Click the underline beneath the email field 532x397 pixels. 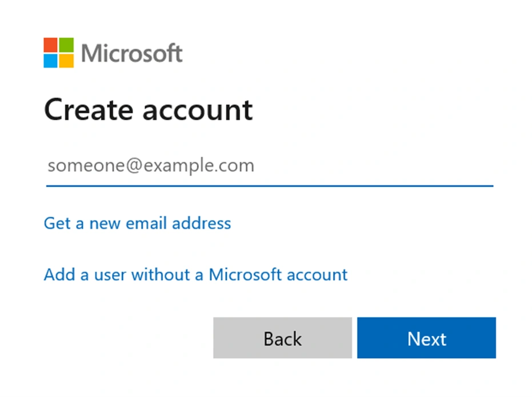pyautogui.click(x=269, y=185)
